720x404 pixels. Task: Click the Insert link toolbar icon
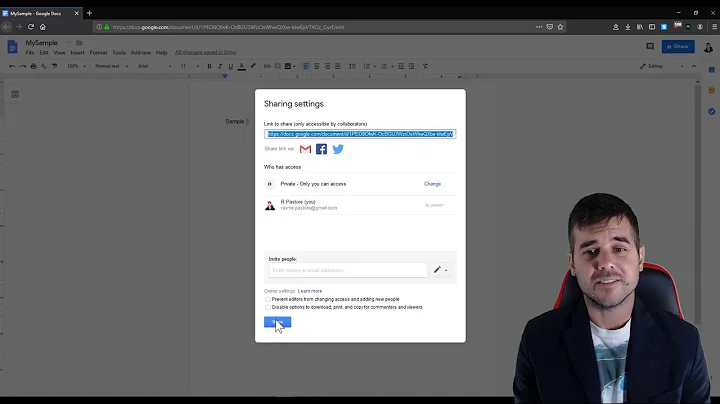pos(267,66)
